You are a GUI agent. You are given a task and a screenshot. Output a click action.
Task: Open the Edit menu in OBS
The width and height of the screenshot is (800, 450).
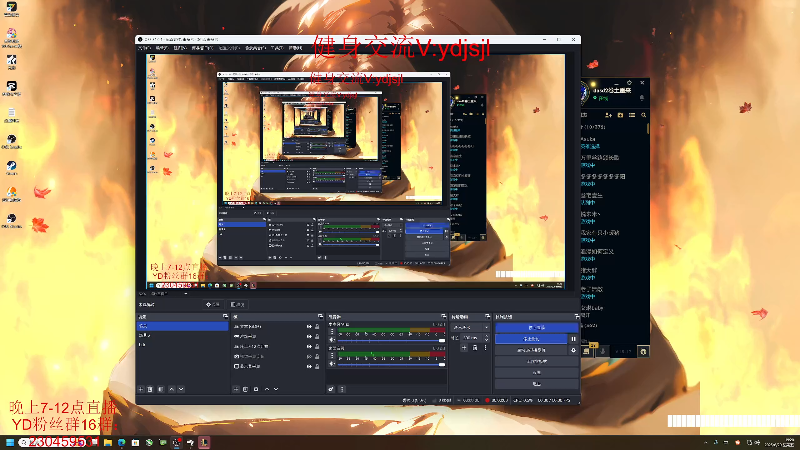click(x=162, y=48)
